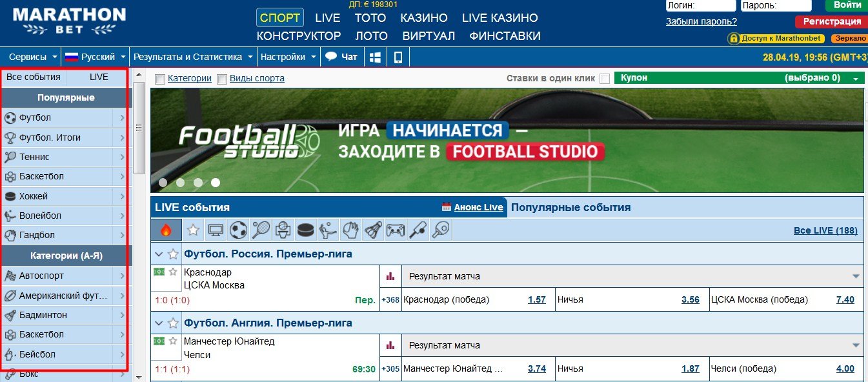Filter LIVE events by handball glove icon
This screenshot has height=382, width=868.
[350, 230]
